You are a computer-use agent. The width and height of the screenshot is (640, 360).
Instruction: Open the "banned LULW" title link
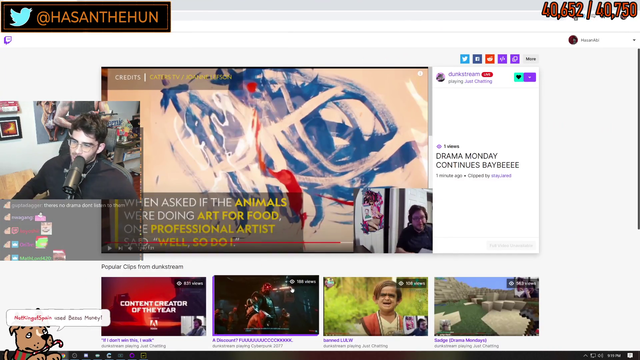click(338, 340)
